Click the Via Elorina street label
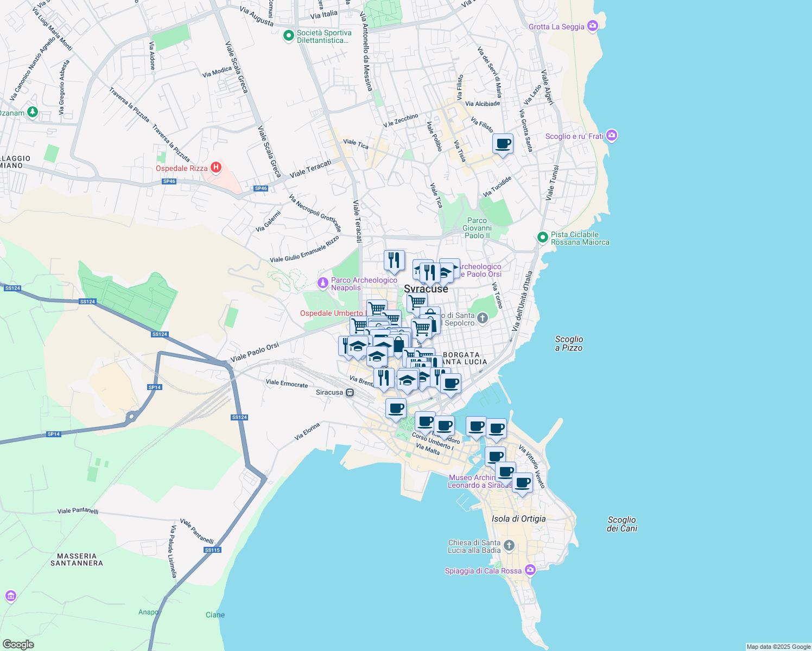The image size is (812, 651). (x=307, y=431)
